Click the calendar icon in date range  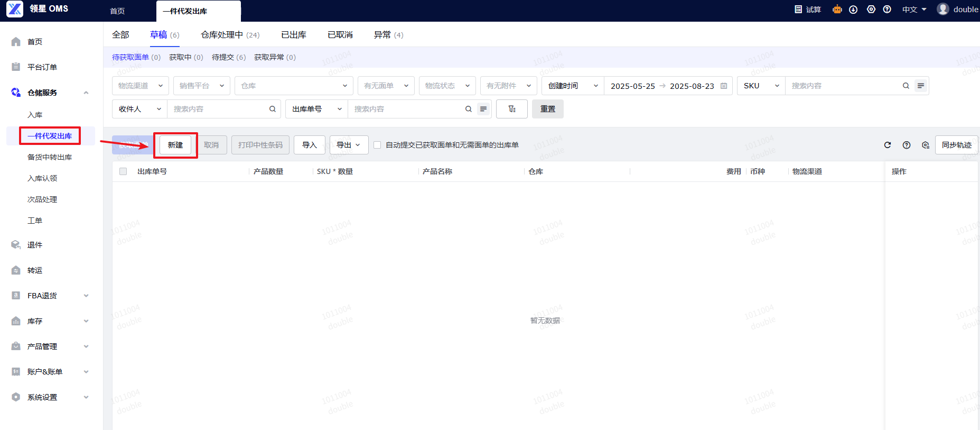coord(724,86)
